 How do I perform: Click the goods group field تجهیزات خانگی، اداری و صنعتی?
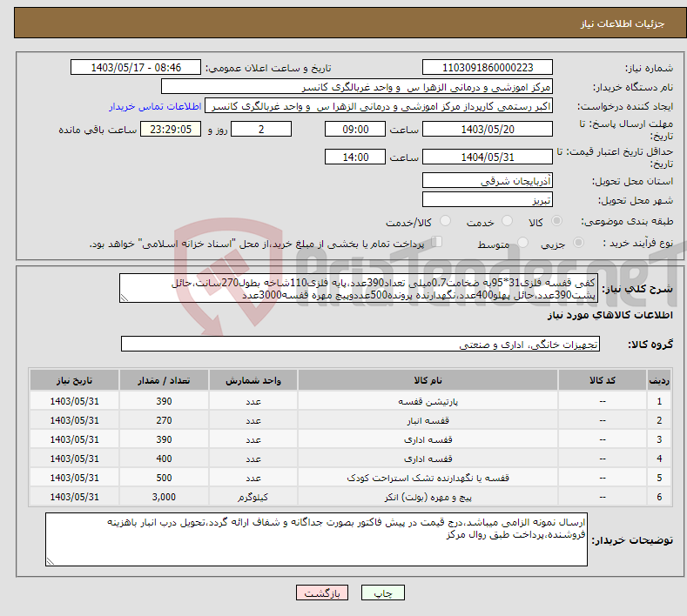(360, 345)
